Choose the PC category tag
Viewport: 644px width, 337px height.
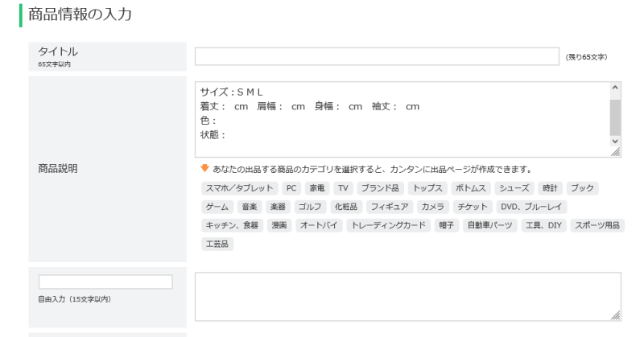click(x=291, y=187)
